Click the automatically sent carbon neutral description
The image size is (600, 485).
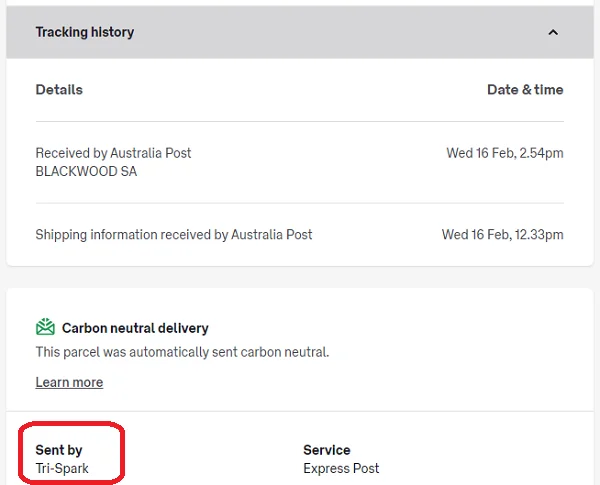[182, 352]
